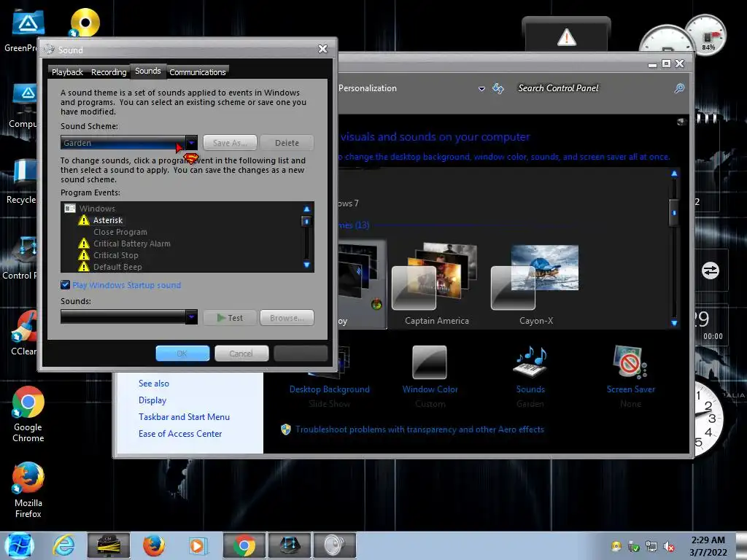Open the yellow disc desktop icon

pyautogui.click(x=85, y=23)
